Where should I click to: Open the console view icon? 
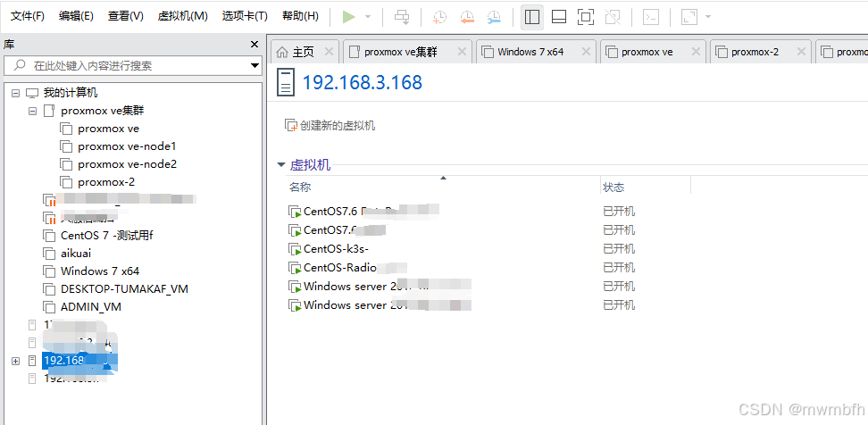point(651,17)
